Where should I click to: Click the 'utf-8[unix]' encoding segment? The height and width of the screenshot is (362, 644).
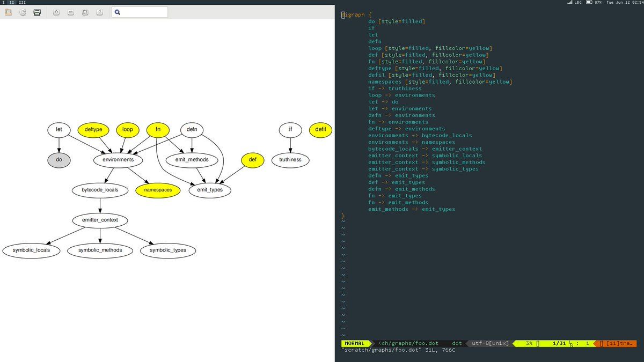pos(490,343)
